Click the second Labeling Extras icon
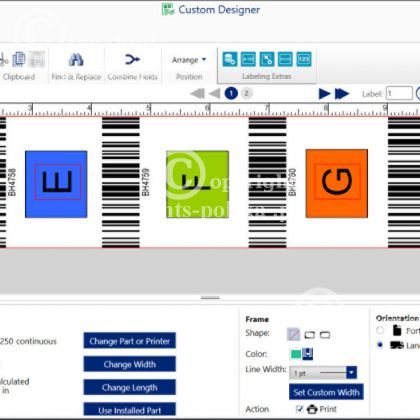The height and width of the screenshot is (420, 420). tap(248, 59)
